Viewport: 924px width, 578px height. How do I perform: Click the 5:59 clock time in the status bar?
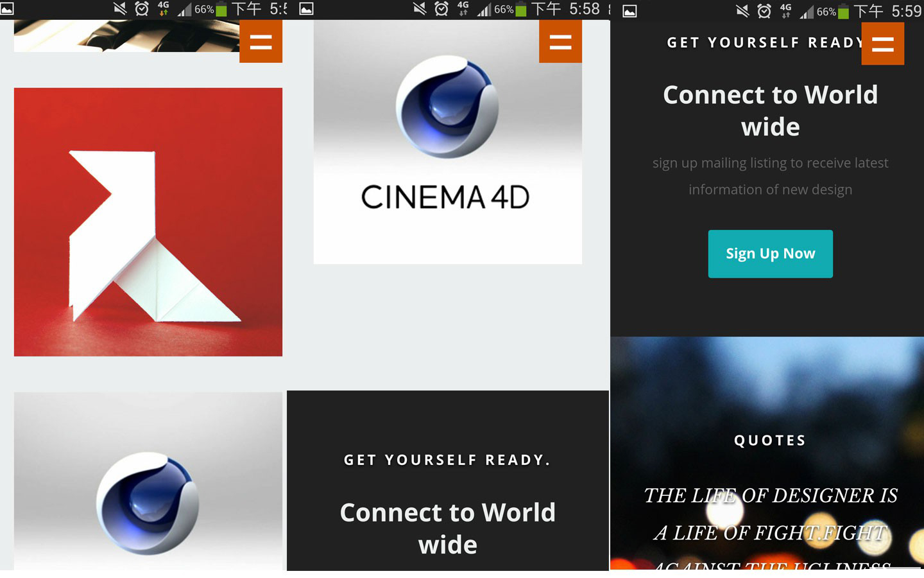pos(907,11)
